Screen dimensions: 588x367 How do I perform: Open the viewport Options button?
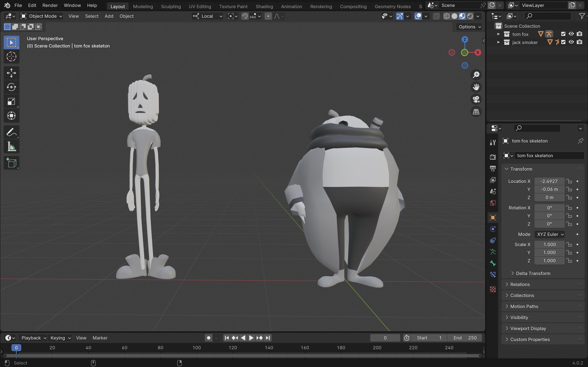click(x=469, y=27)
